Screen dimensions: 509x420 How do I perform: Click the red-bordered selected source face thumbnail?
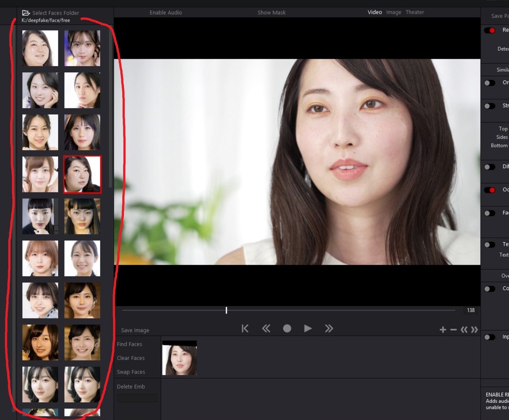tap(82, 174)
